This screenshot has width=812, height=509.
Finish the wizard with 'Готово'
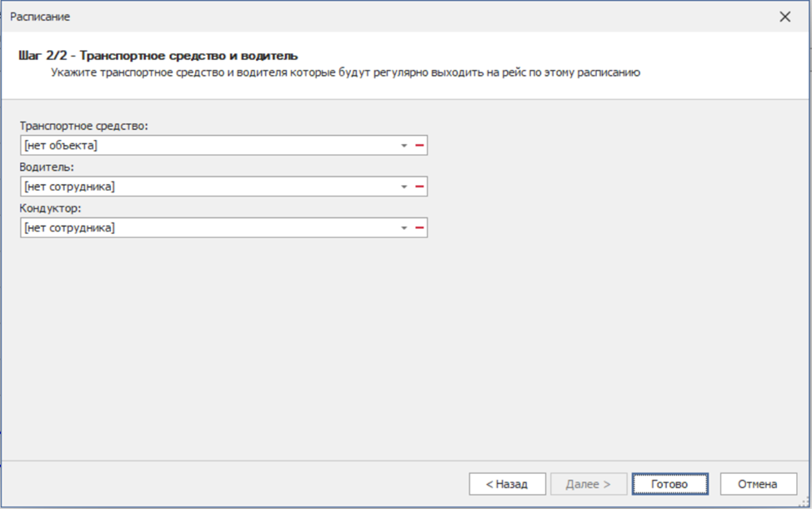point(669,484)
